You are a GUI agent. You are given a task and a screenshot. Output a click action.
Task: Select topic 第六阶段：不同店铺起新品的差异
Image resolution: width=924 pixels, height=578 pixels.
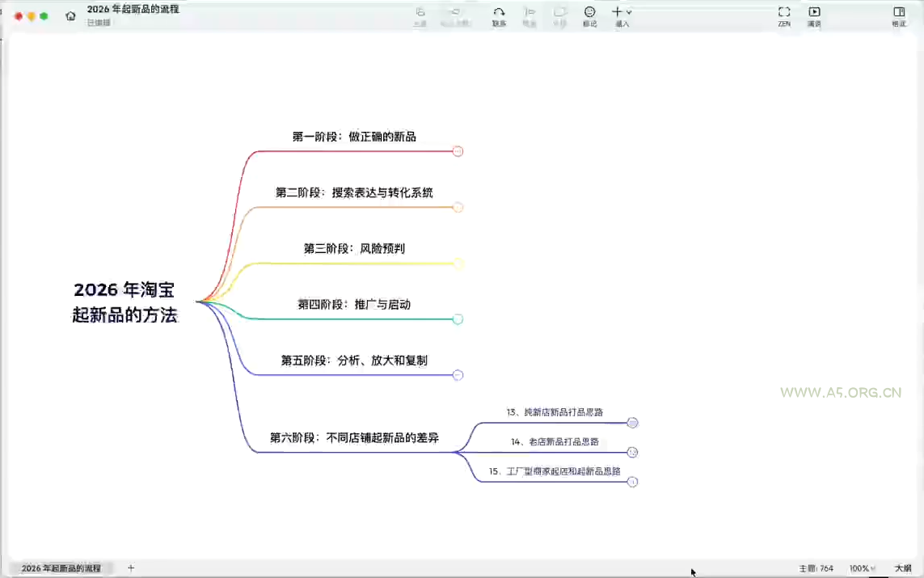pos(354,438)
